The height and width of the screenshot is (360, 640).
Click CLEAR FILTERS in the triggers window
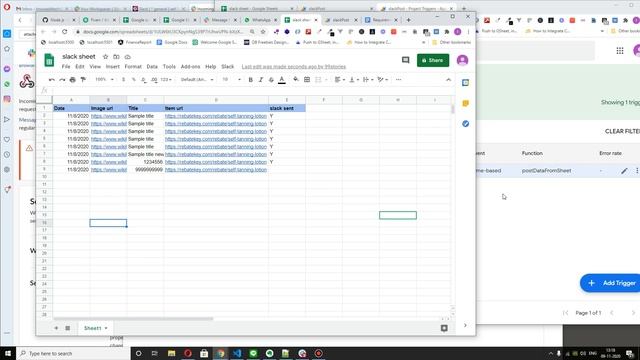click(622, 131)
